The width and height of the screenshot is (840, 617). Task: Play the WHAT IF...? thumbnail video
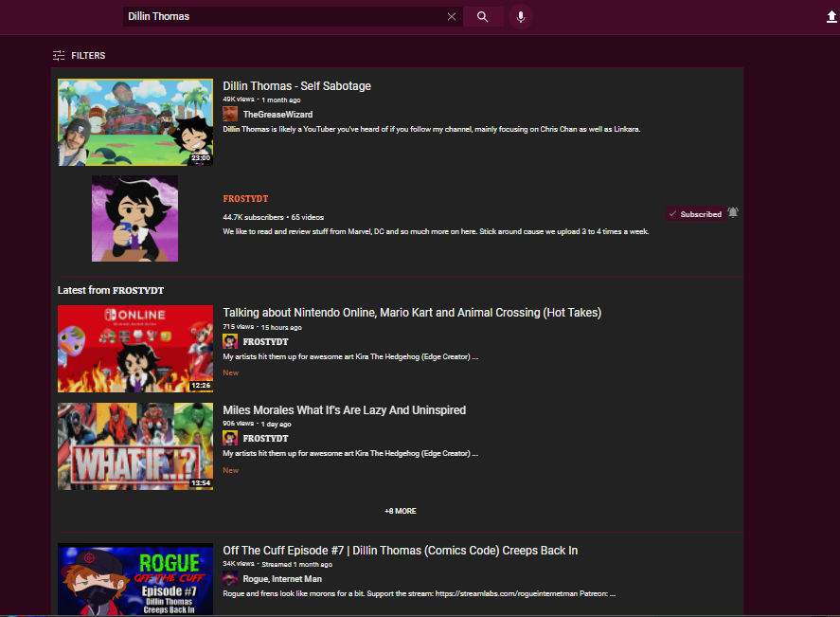pyautogui.click(x=135, y=446)
